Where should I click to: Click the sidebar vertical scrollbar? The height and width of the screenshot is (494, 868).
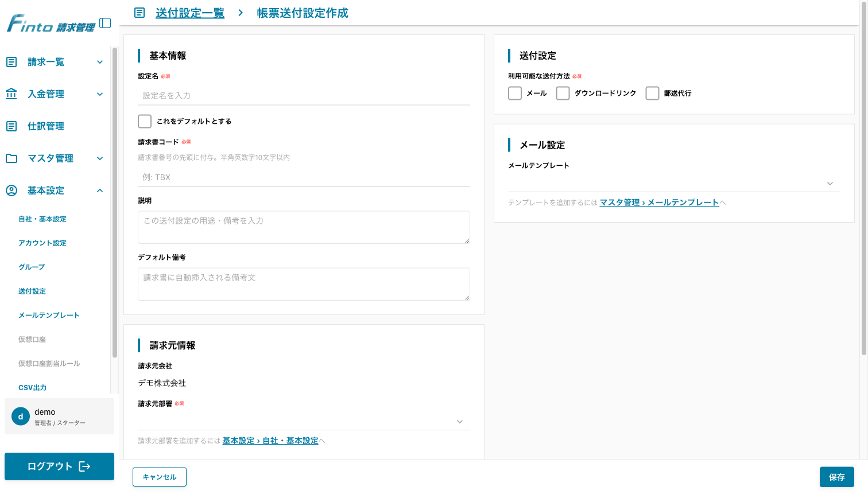(114, 203)
